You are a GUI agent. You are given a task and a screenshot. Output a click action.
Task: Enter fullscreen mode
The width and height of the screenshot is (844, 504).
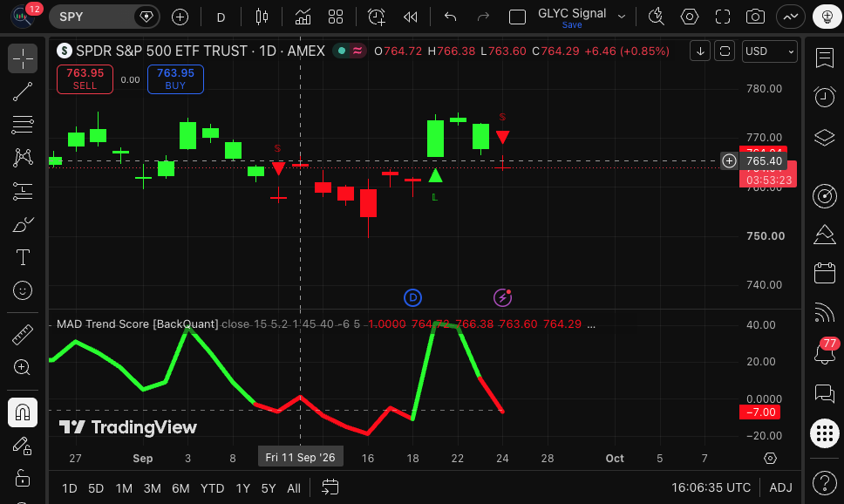coord(722,17)
